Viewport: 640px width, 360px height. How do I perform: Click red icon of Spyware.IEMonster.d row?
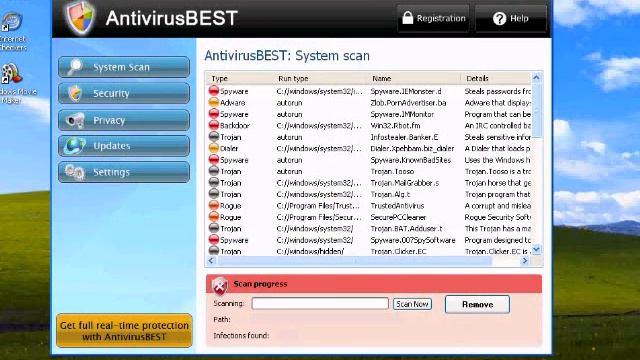click(213, 91)
